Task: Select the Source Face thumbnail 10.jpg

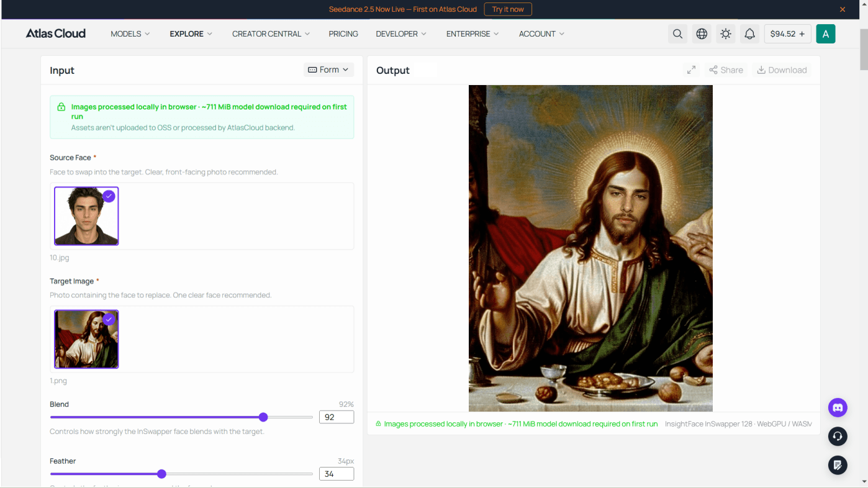Action: click(86, 216)
